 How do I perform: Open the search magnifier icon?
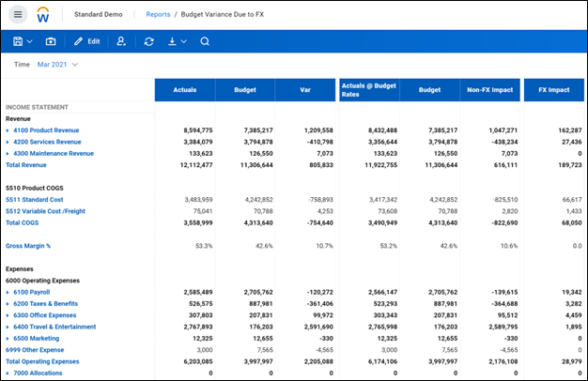[x=205, y=41]
